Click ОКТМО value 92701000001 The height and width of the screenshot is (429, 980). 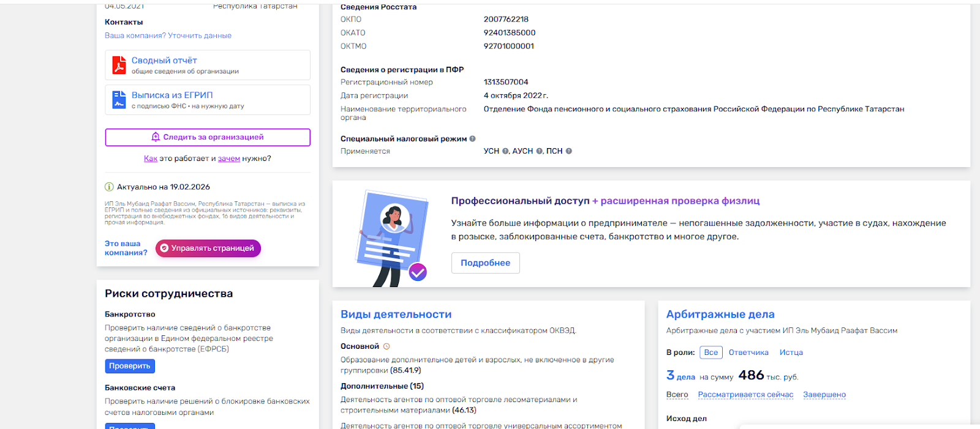pyautogui.click(x=509, y=47)
